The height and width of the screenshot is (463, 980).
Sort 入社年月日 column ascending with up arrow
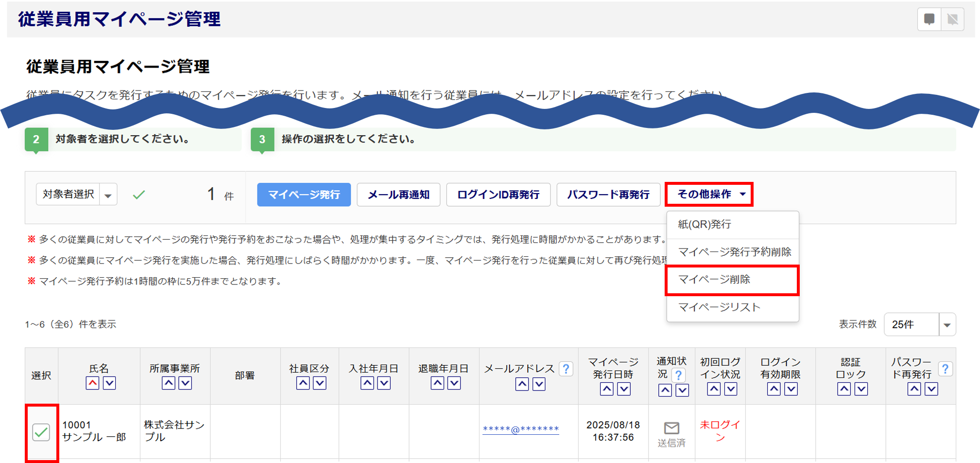point(367,383)
